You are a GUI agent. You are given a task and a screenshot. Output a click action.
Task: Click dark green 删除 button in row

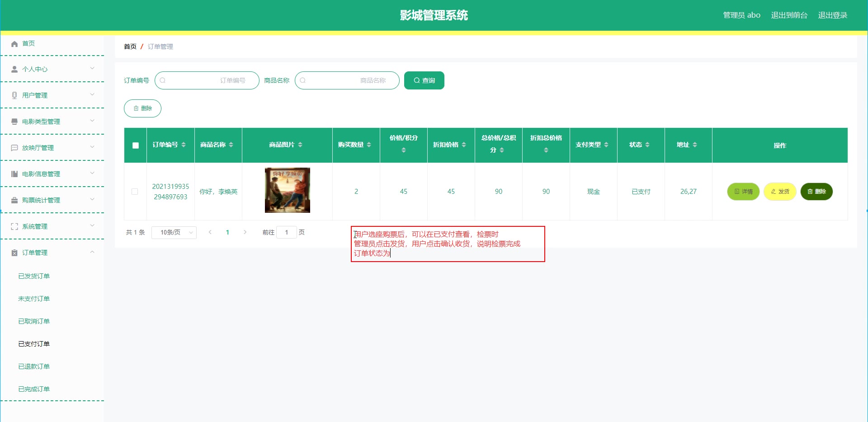coord(816,192)
